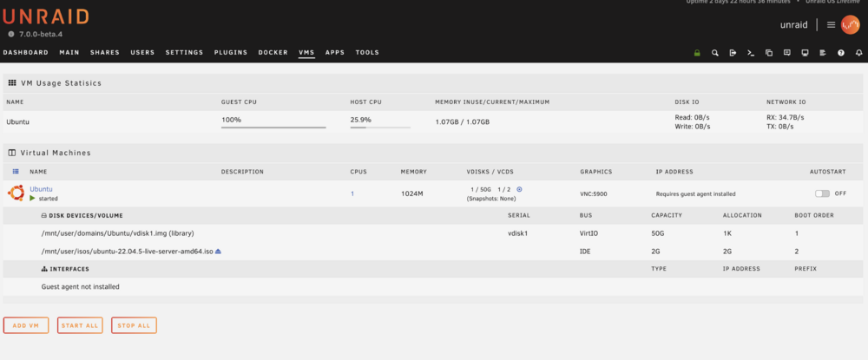
Task: Switch to the Users tab
Action: (x=142, y=53)
